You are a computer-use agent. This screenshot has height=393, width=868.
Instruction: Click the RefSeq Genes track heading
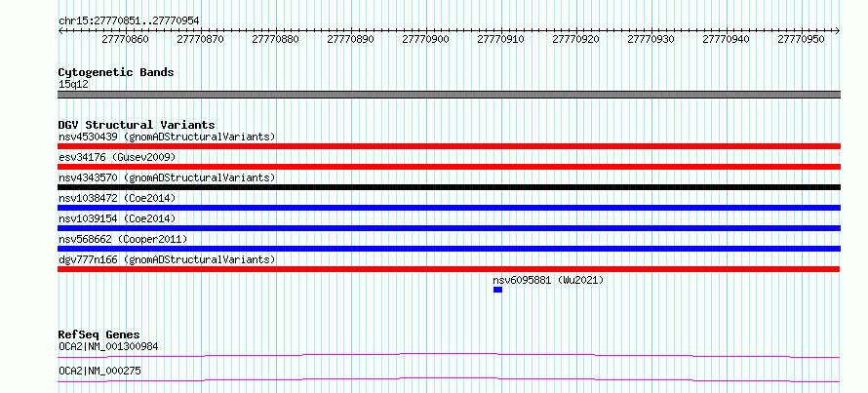click(x=99, y=334)
